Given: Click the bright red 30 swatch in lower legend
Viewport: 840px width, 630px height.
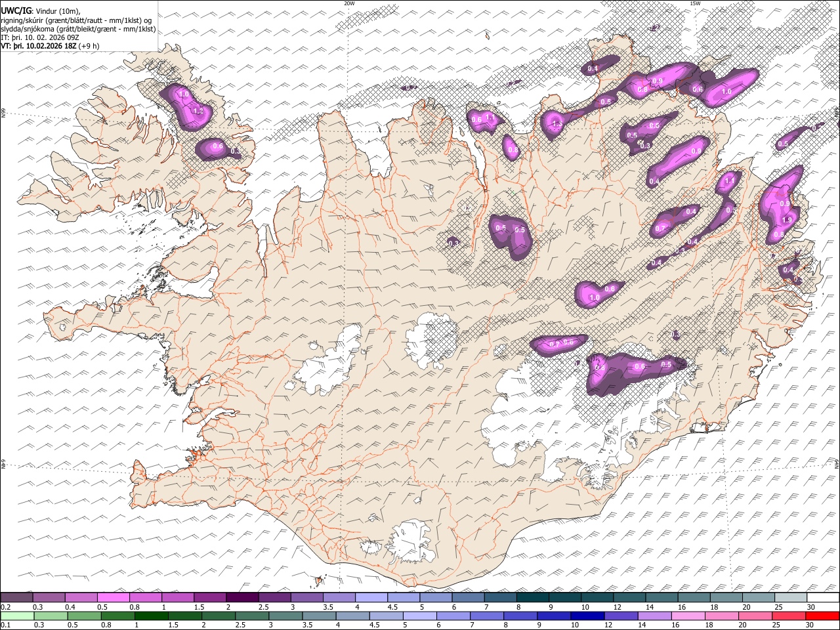Looking at the screenshot, I should coord(823,616).
